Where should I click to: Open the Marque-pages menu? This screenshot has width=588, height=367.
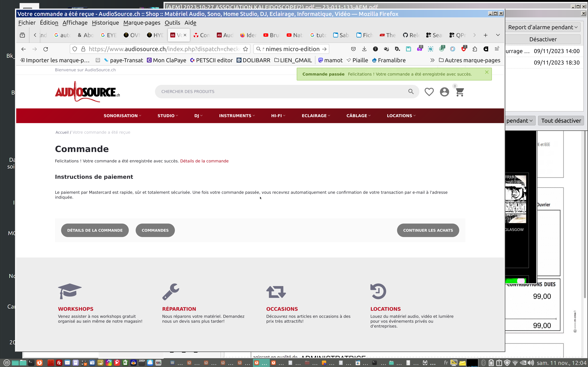click(142, 23)
